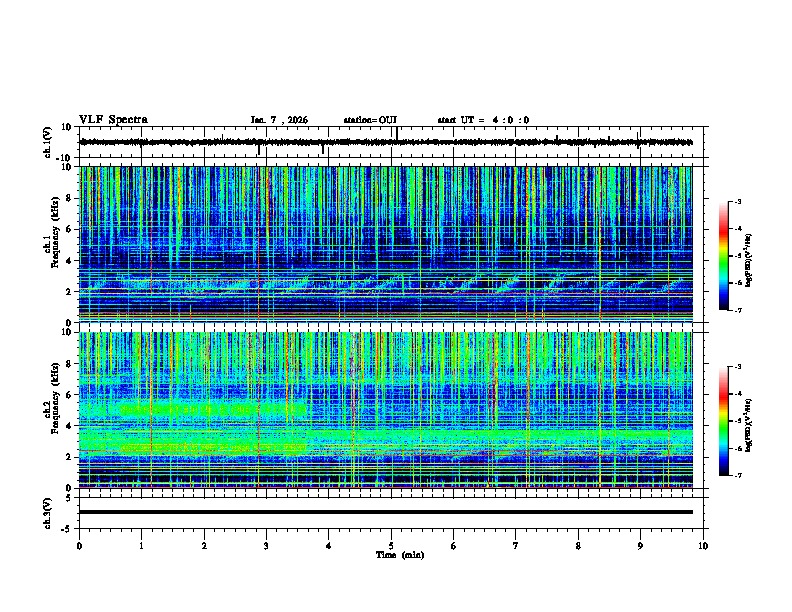Click the ch.1 spectrogram color scale bar
Image resolution: width=792 pixels, height=612 pixels.
point(724,256)
